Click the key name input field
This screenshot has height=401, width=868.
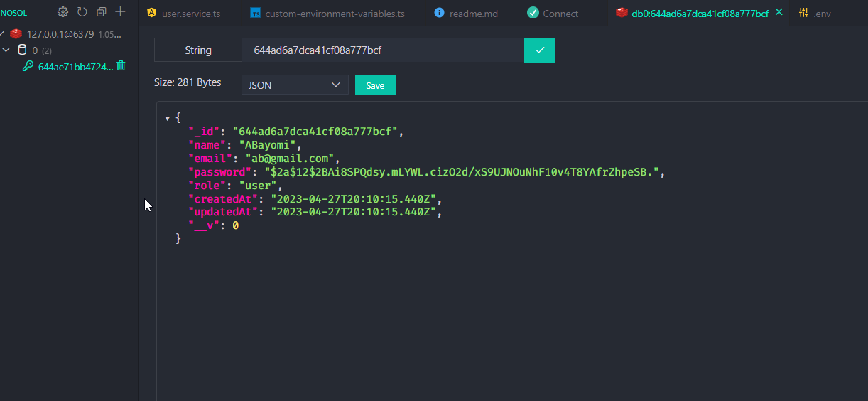coord(384,50)
